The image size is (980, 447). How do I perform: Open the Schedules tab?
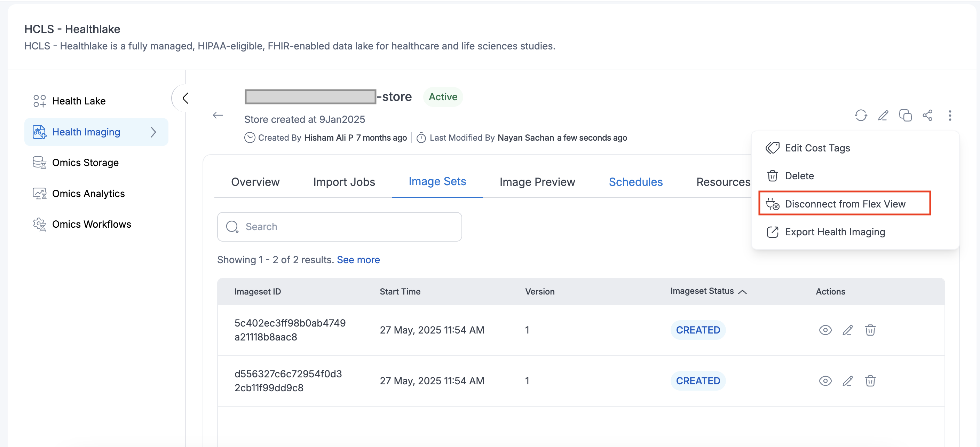pos(635,182)
